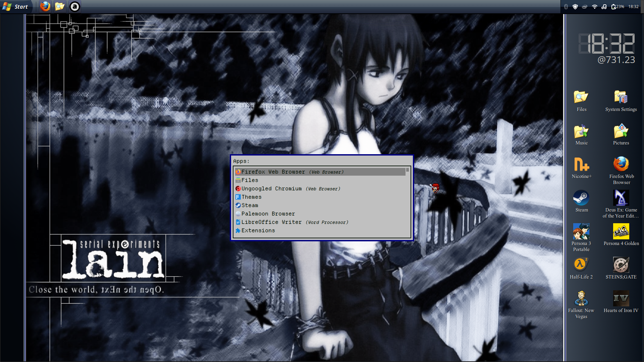This screenshot has height=362, width=644.
Task: Open the Wi-Fi network tray icon
Action: tap(594, 7)
